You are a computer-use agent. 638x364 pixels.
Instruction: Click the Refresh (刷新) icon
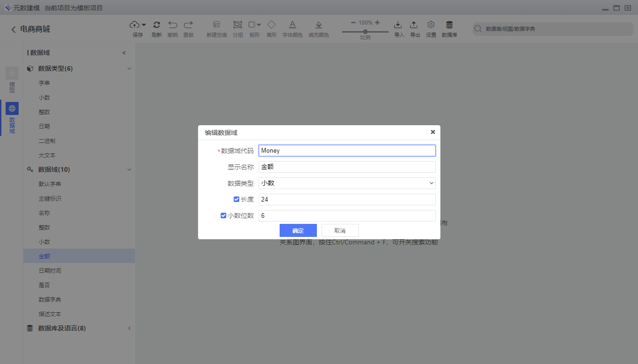click(157, 25)
